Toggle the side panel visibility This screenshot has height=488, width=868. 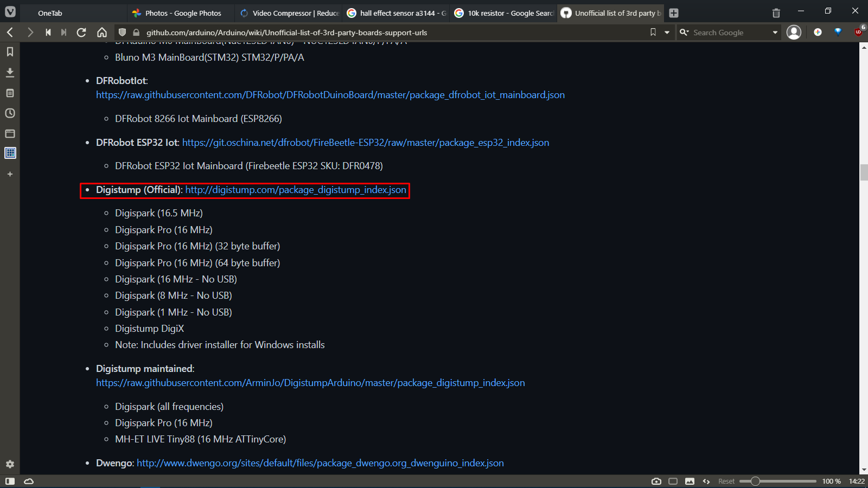click(10, 481)
